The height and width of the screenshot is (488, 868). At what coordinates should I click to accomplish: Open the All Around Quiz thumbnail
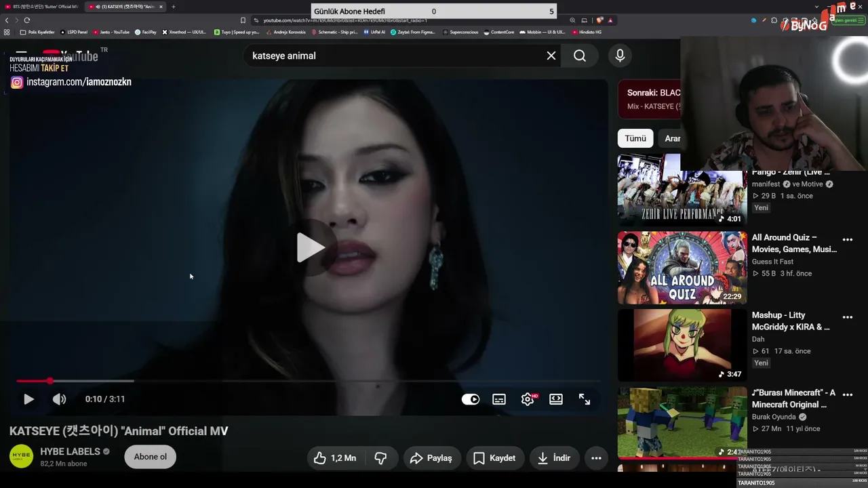tap(682, 268)
